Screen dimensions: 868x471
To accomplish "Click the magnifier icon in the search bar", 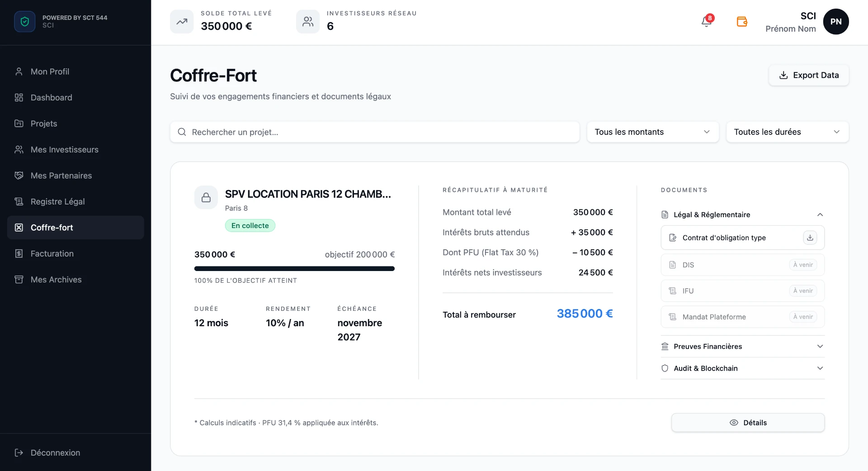I will (x=182, y=132).
